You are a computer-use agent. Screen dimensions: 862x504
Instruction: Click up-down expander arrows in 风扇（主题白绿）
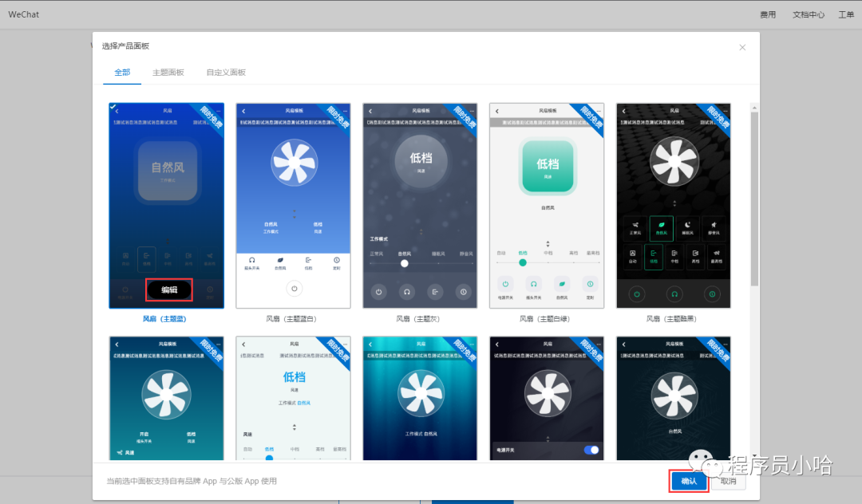click(547, 243)
